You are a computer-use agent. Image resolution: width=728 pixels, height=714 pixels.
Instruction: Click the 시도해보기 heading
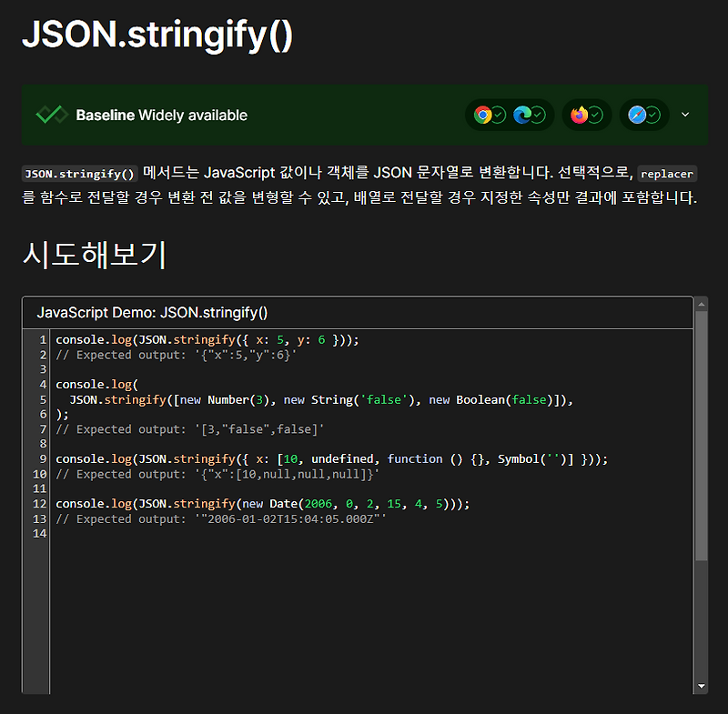(x=95, y=255)
